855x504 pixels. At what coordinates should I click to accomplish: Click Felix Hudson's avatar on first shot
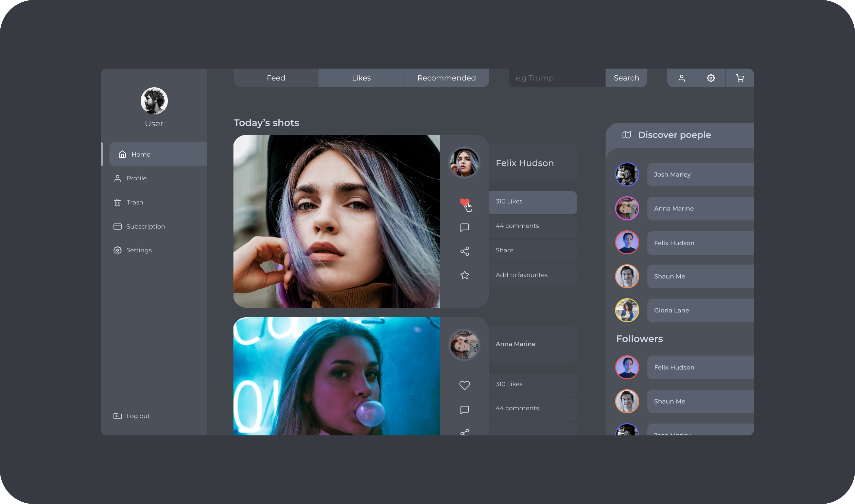coord(464,162)
